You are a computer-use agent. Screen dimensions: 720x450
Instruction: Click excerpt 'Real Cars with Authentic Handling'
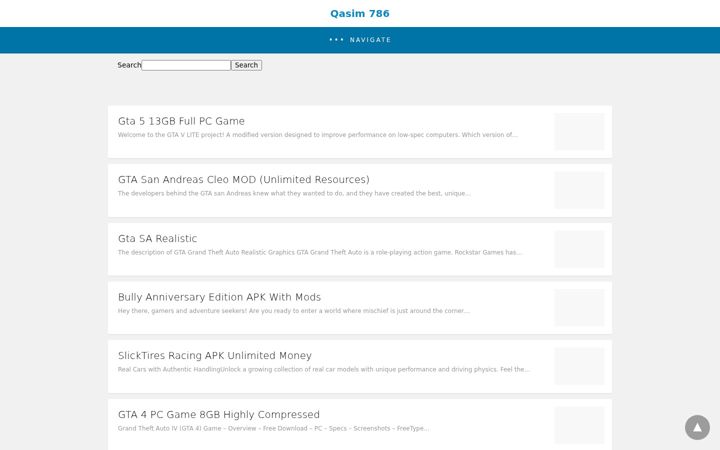click(324, 369)
